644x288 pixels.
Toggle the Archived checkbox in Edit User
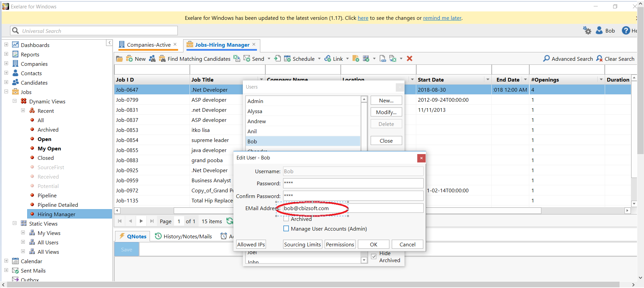coord(286,219)
